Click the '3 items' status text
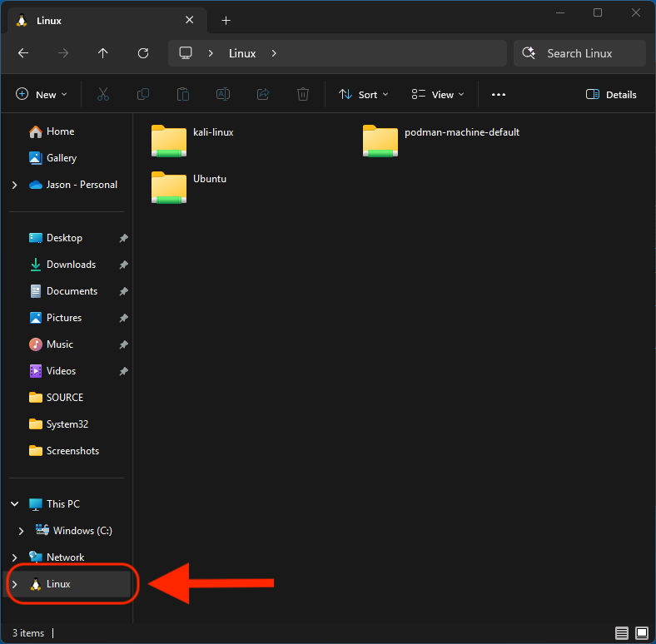The height and width of the screenshot is (644, 656). coord(28,633)
